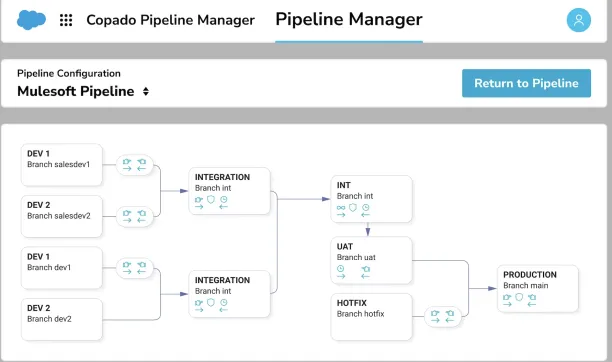Click the promote arrow after DEV 1 salesdev1
Viewport: 612px width, 362px height.
tap(127, 165)
